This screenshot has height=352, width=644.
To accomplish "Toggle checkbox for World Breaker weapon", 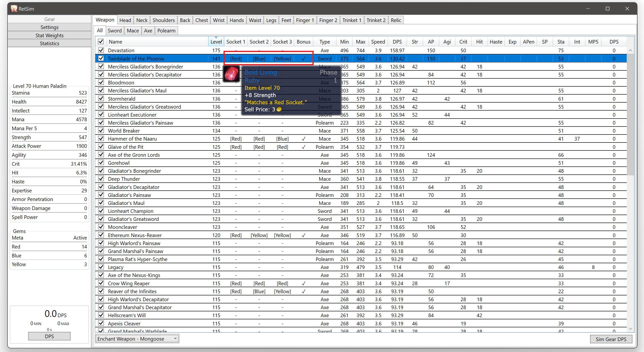I will [x=101, y=131].
